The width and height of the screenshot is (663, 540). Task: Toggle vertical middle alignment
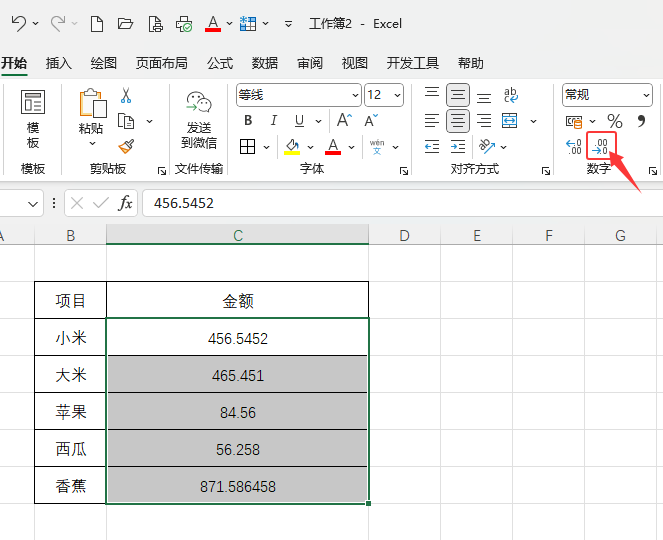point(458,95)
